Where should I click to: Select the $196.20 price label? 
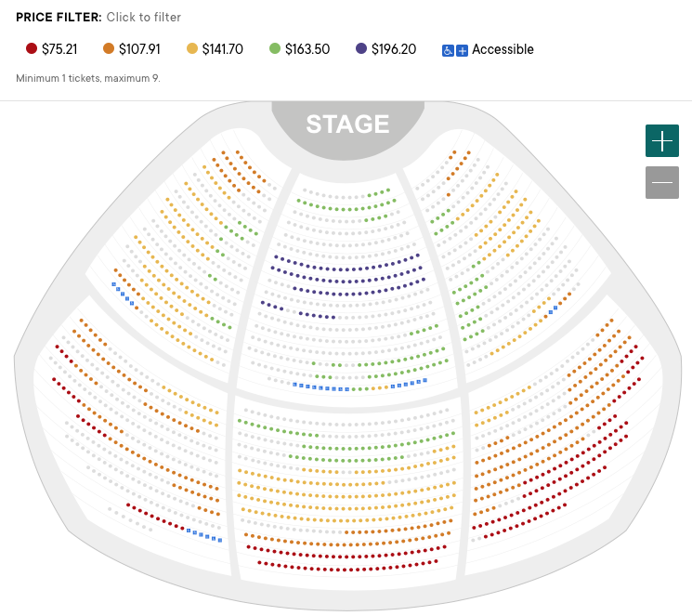(394, 49)
